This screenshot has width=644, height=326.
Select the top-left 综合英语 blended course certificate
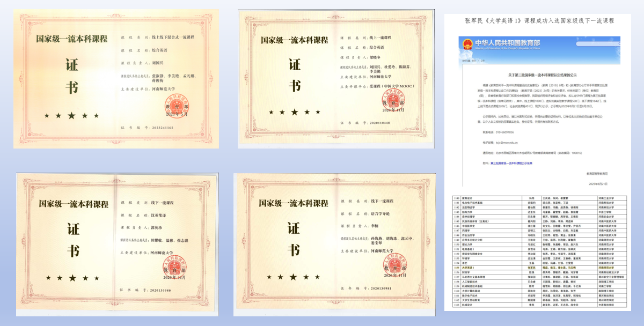116,79
